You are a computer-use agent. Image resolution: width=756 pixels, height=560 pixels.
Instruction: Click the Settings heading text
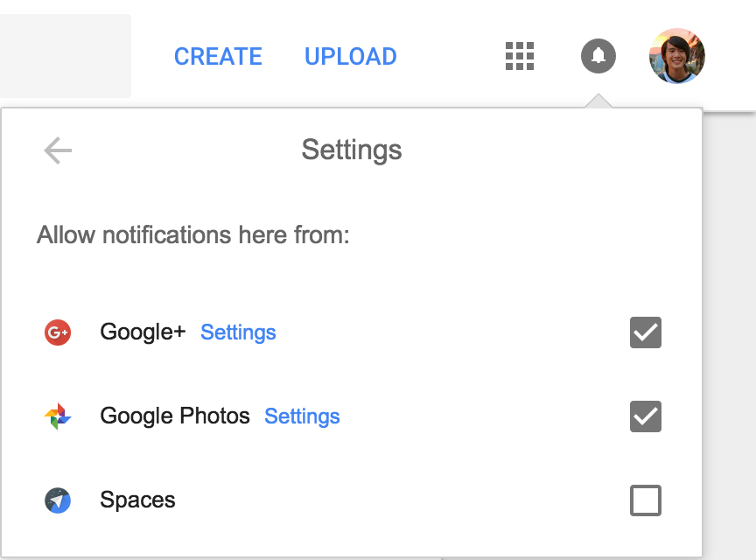352,150
